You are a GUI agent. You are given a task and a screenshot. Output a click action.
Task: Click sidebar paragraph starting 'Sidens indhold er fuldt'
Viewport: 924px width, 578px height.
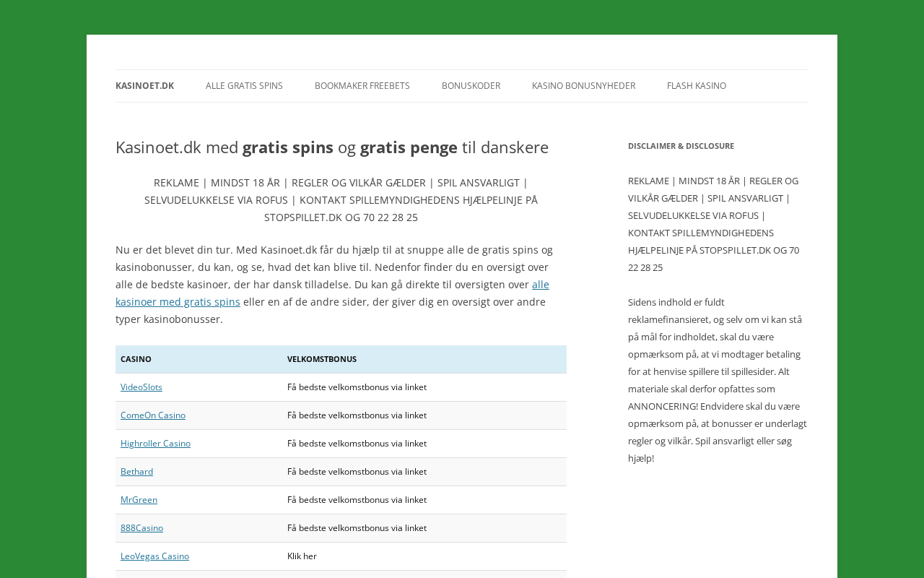[x=718, y=380]
